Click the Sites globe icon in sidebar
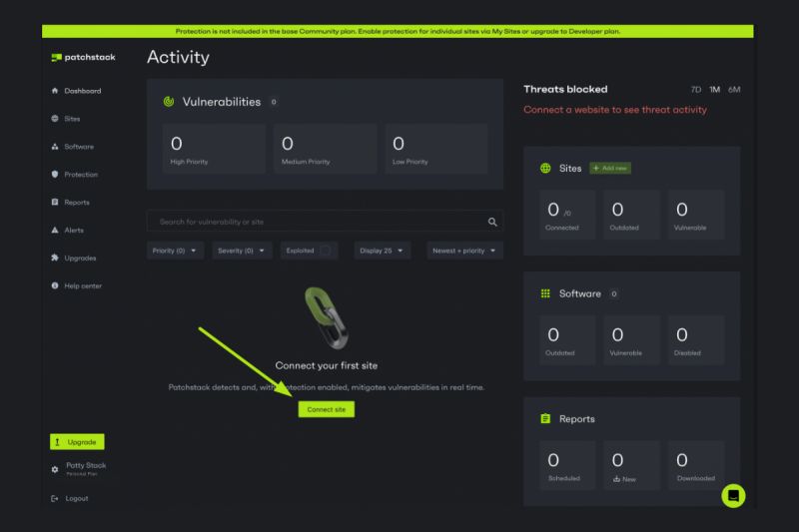Screen dimensions: 799x532 tap(55, 119)
